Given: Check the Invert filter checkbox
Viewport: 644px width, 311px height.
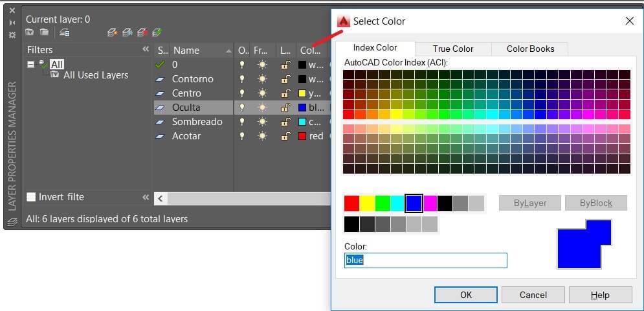Looking at the screenshot, I should coord(31,196).
